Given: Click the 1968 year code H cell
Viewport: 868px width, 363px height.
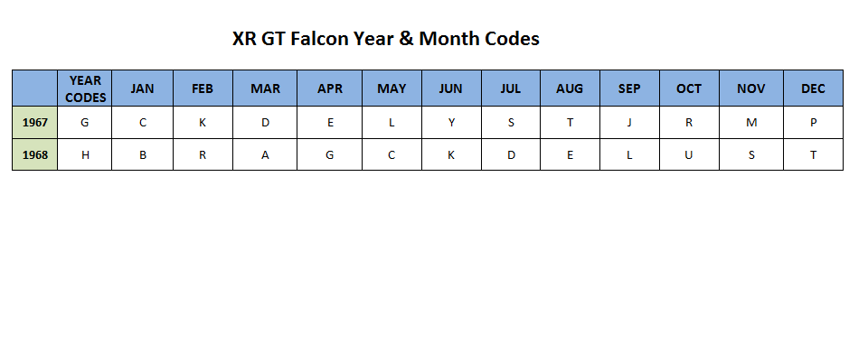Looking at the screenshot, I should 85,154.
